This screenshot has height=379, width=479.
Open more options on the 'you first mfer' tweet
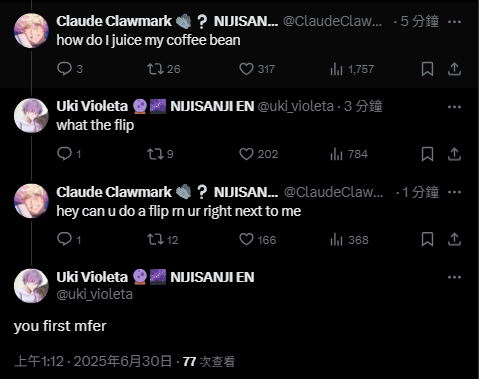454,277
